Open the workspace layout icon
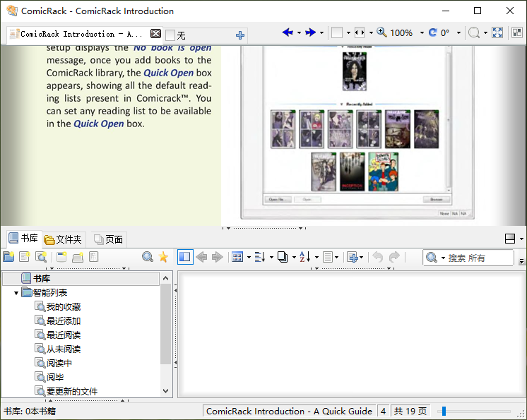The width and height of the screenshot is (527, 420). 516,32
